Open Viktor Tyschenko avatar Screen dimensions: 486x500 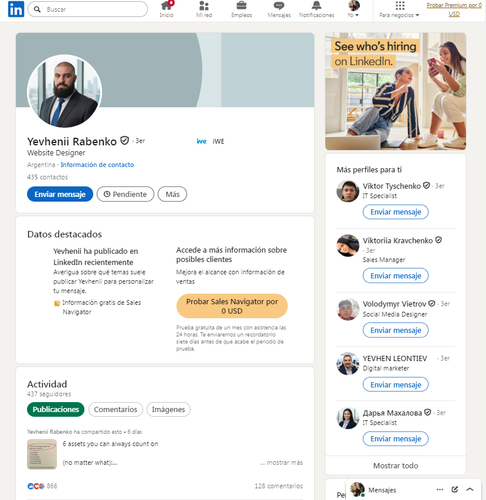tap(348, 191)
